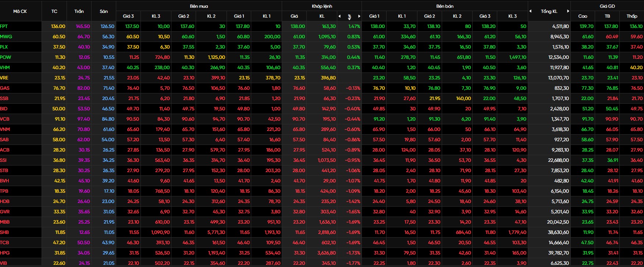
Task: Select the VRE ticker symbol
Action: click(x=4, y=78)
